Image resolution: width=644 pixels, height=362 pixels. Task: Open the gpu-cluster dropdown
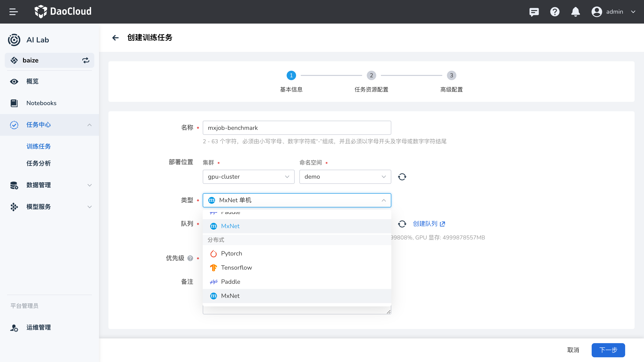tap(248, 177)
